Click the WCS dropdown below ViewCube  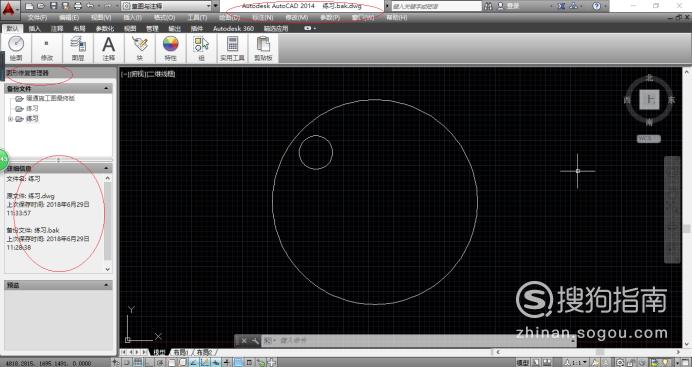648,139
